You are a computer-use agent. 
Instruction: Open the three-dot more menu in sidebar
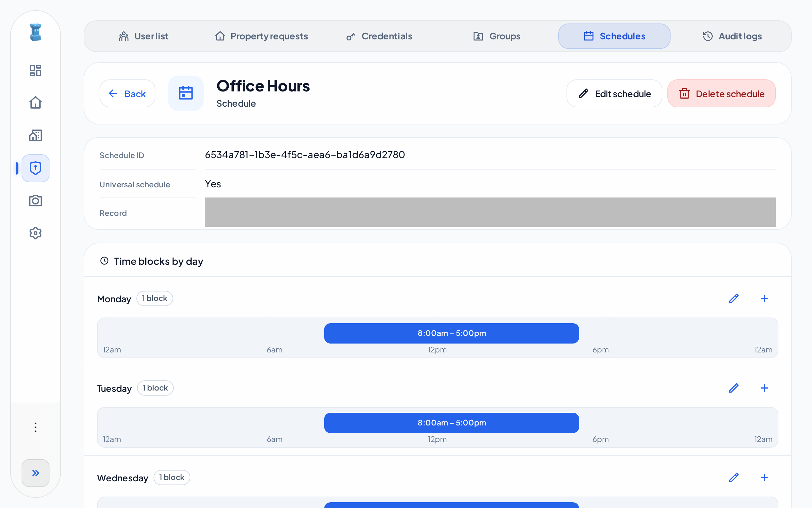(x=35, y=427)
